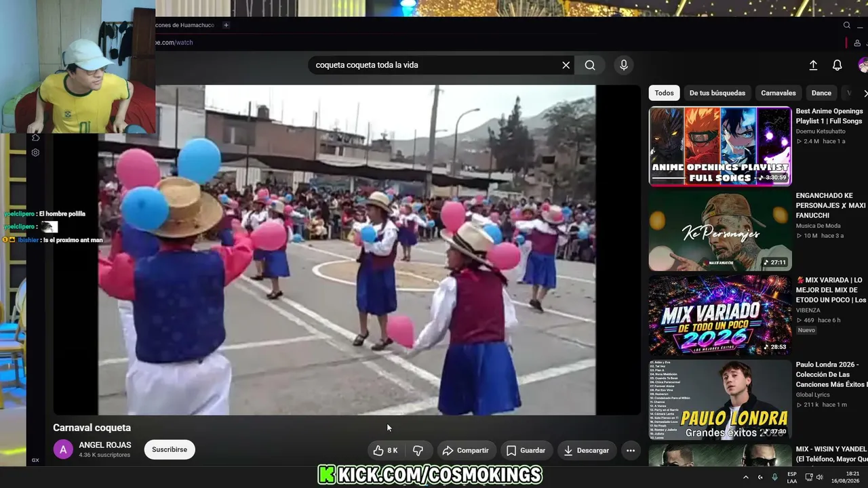Click the browser profile icon in address bar
The image size is (868, 488).
858,43
